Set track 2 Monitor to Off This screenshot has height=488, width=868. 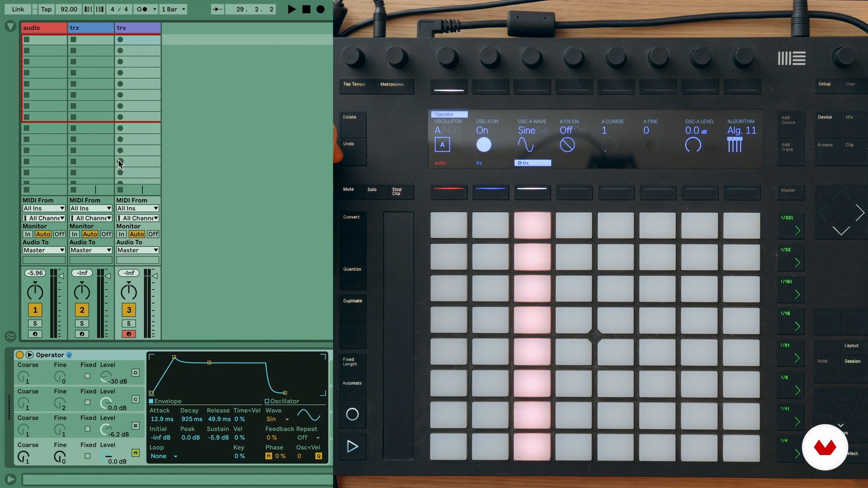coord(106,234)
